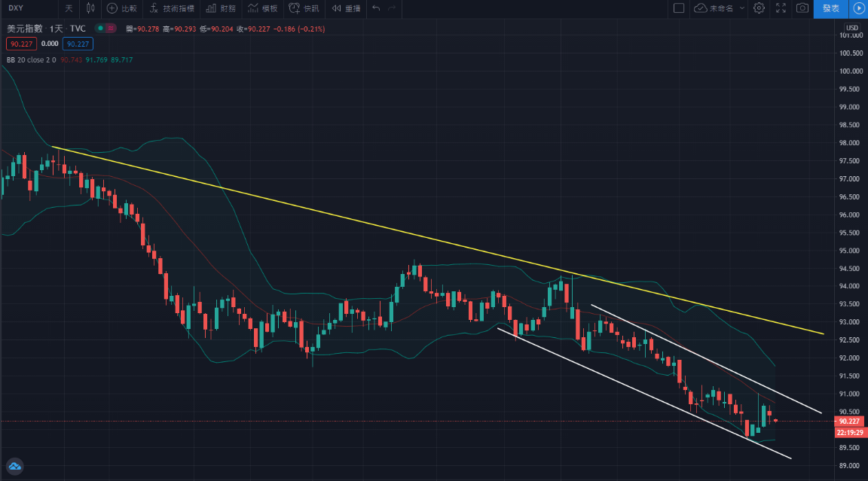
Task: Take a chart snapshot with camera icon
Action: (802, 8)
